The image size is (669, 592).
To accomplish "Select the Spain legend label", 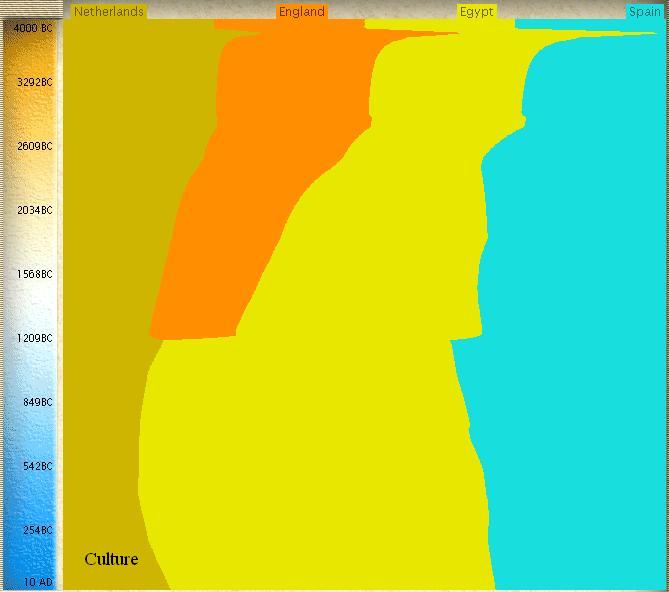I will coord(645,12).
